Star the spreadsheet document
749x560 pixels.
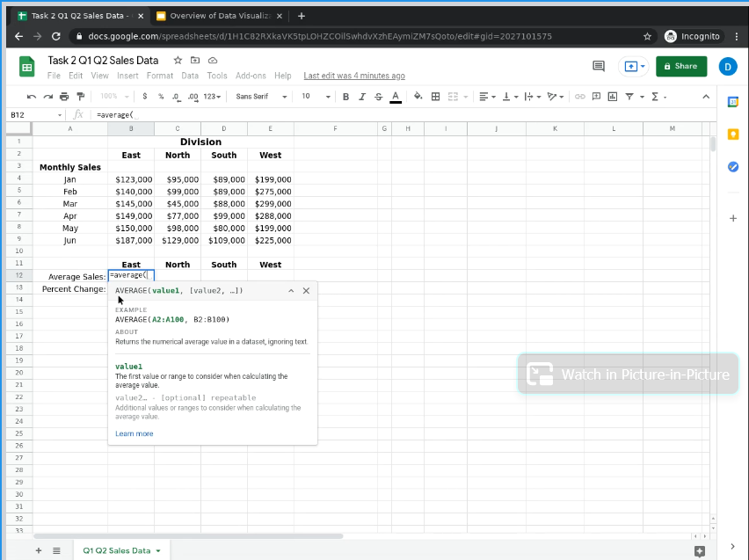point(178,60)
